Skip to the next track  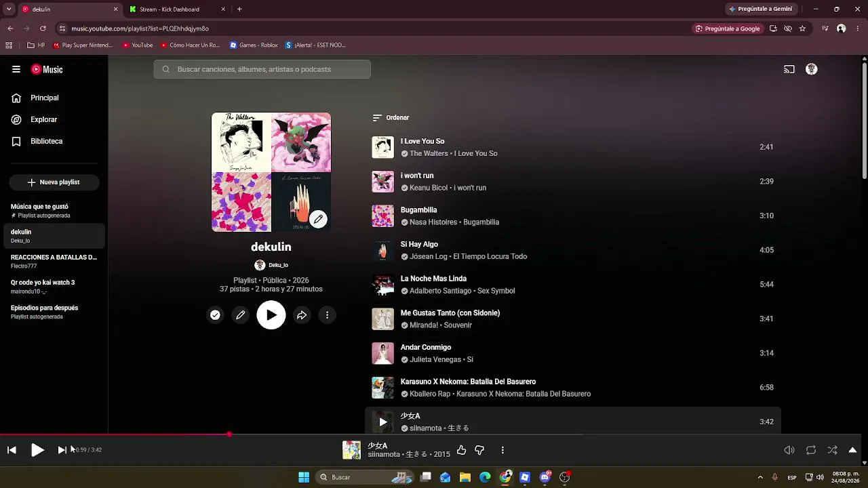62,450
